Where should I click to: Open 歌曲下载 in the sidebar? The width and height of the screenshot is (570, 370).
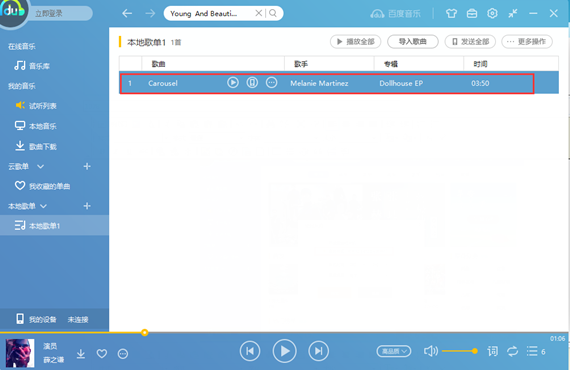(x=36, y=146)
